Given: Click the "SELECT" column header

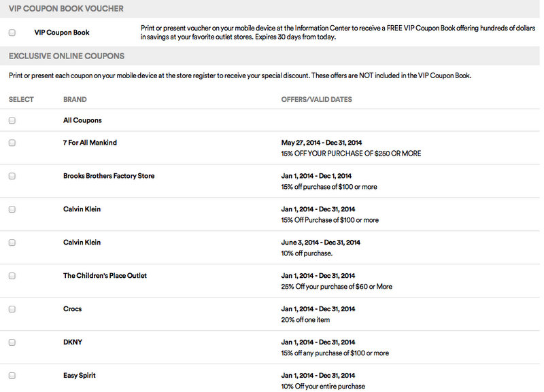Looking at the screenshot, I should click(21, 99).
